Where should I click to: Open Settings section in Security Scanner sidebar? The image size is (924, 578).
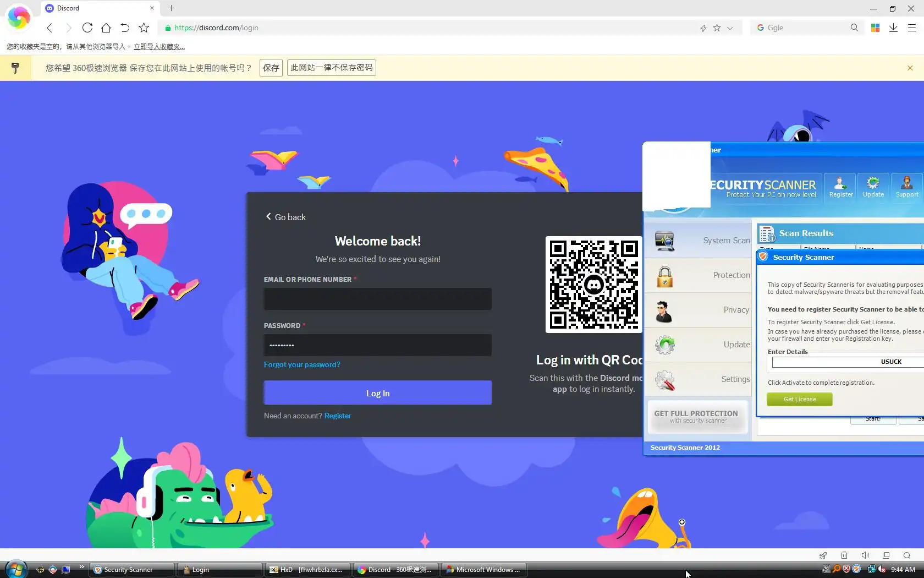(698, 379)
